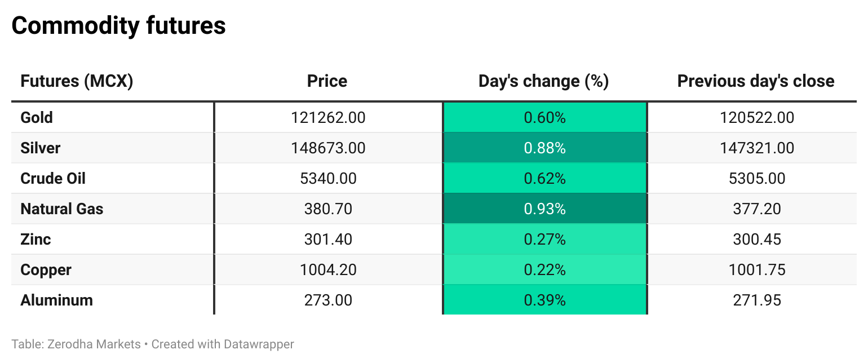Click the Zinc row label
This screenshot has width=868, height=363.
pos(36,240)
